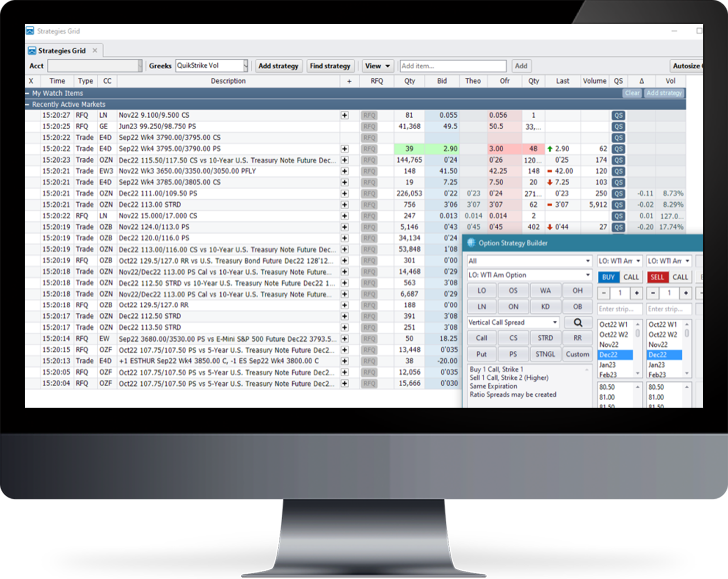Expand the Vertical Call Spread dropdown
The width and height of the screenshot is (728, 579).
tap(555, 323)
